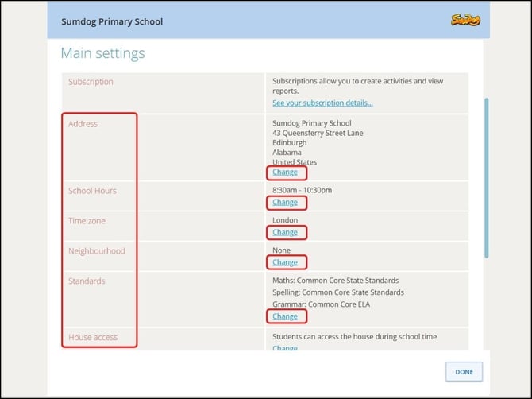Click Change under the Standards list
The image size is (532, 399).
click(285, 316)
